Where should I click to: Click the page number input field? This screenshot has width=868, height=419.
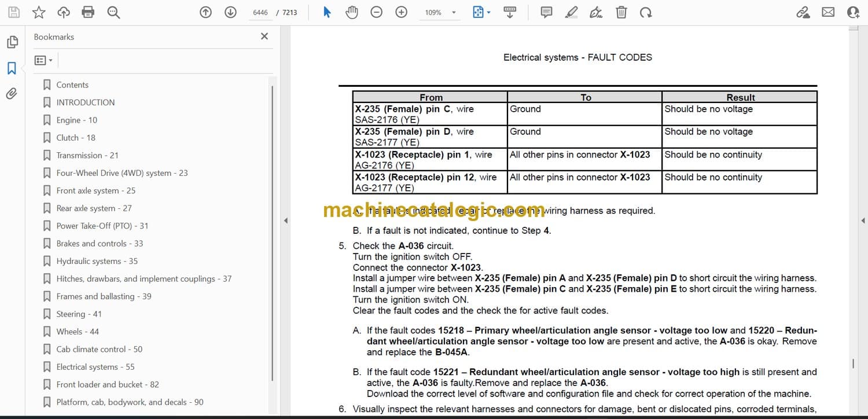pos(260,12)
